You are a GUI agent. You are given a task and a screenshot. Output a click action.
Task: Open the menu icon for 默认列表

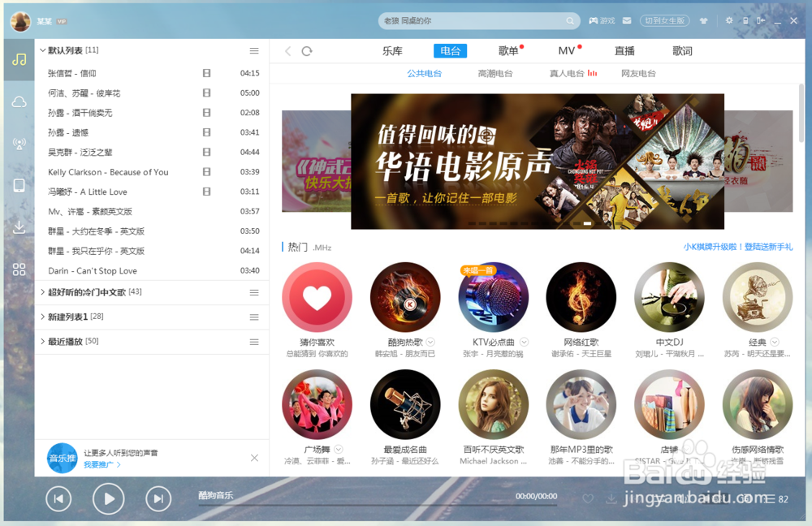point(254,51)
